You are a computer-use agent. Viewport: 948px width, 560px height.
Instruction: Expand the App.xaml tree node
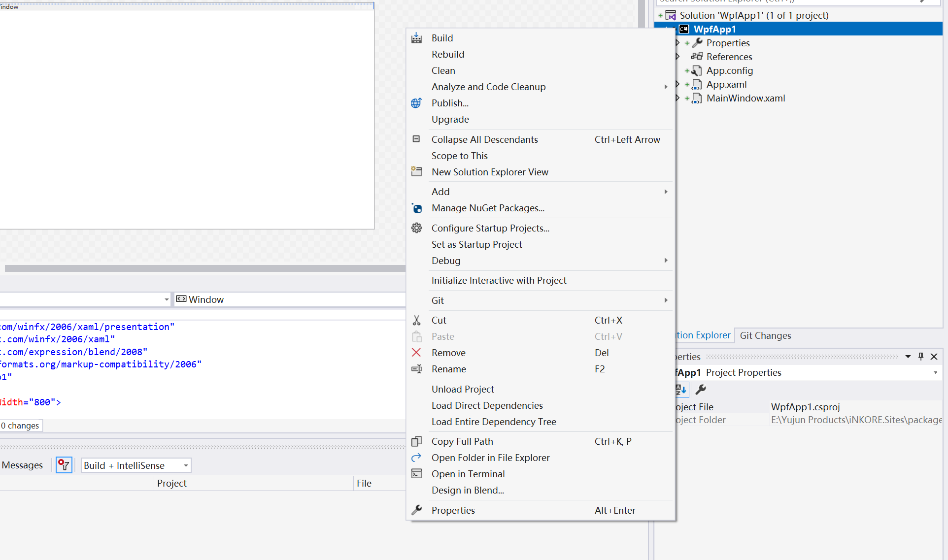[x=678, y=84]
